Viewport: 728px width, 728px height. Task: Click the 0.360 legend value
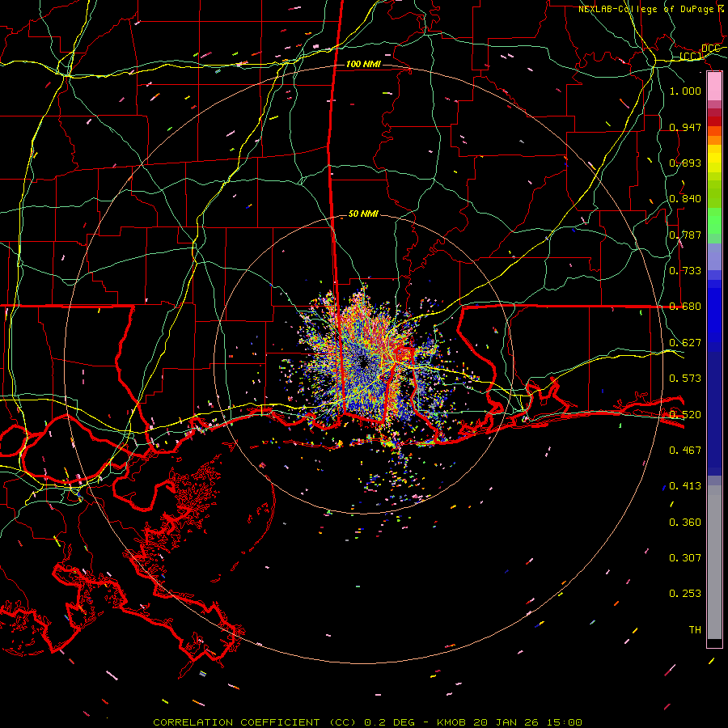tap(685, 522)
